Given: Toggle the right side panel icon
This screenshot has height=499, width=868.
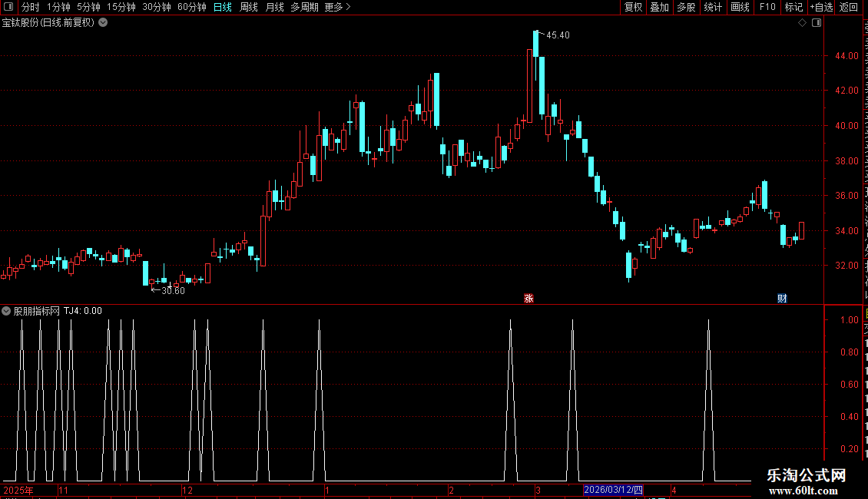Looking at the screenshot, I should pyautogui.click(x=817, y=23).
